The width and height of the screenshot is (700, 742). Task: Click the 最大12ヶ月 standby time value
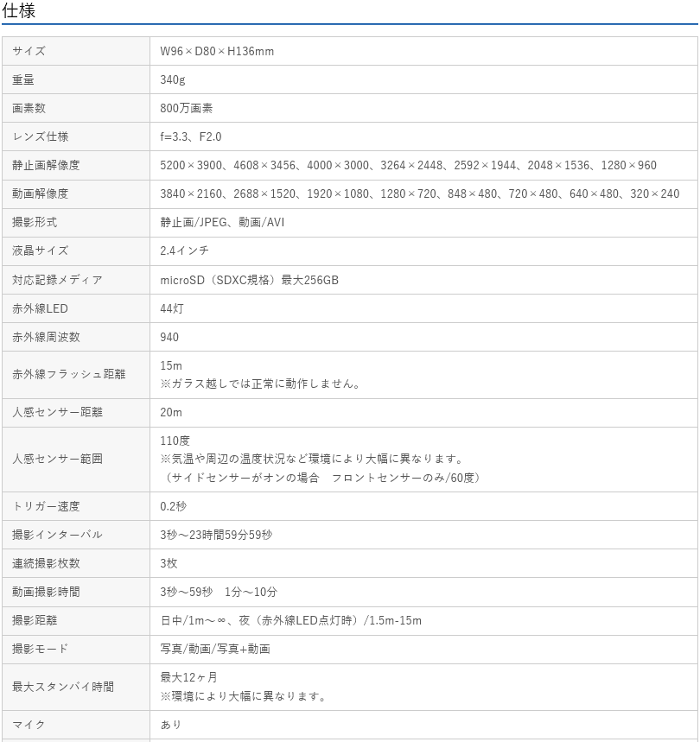pyautogui.click(x=188, y=677)
